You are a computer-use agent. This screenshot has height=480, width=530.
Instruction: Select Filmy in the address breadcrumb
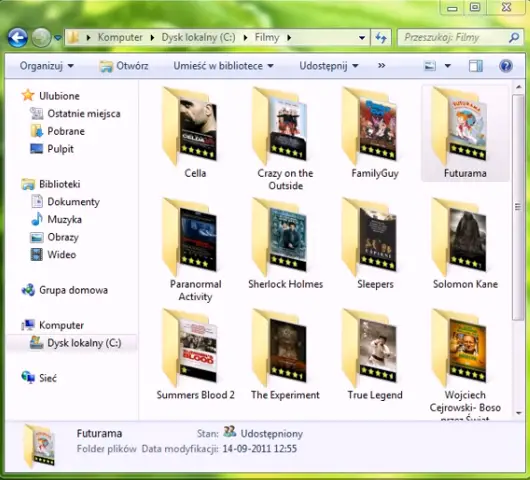click(267, 37)
